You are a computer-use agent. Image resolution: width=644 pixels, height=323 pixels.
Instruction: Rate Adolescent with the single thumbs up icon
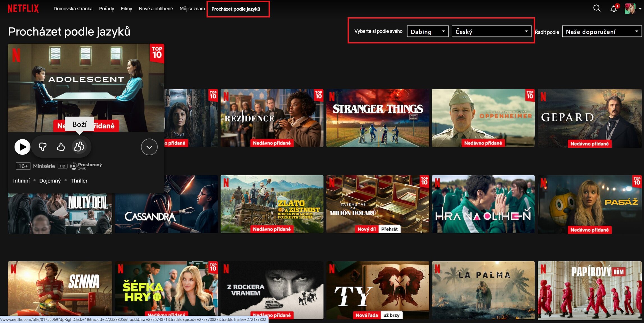point(61,147)
